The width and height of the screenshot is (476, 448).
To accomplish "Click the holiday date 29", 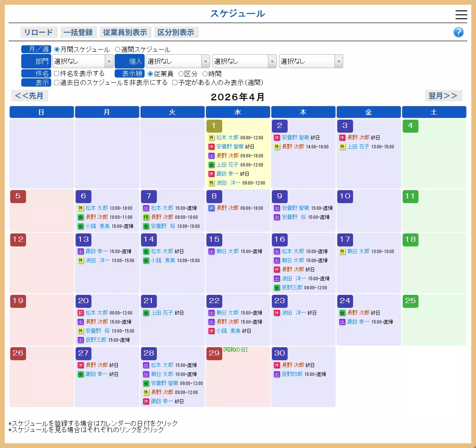I will 214,354.
